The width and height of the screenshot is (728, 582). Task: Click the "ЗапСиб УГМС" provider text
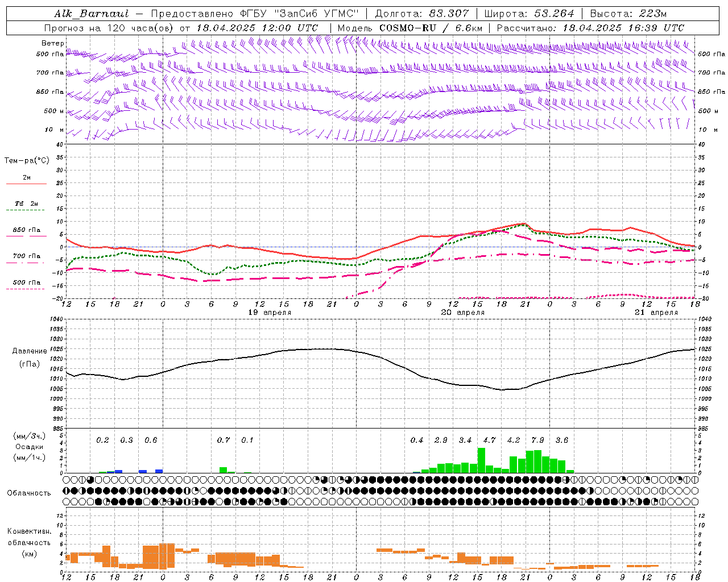pyautogui.click(x=317, y=14)
